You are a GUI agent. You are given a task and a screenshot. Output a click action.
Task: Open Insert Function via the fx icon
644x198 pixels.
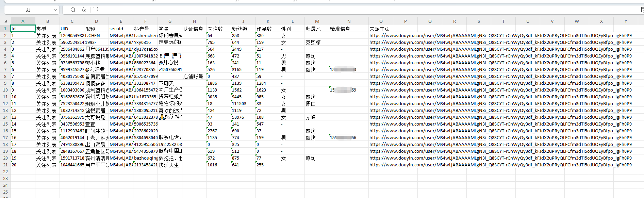83,10
